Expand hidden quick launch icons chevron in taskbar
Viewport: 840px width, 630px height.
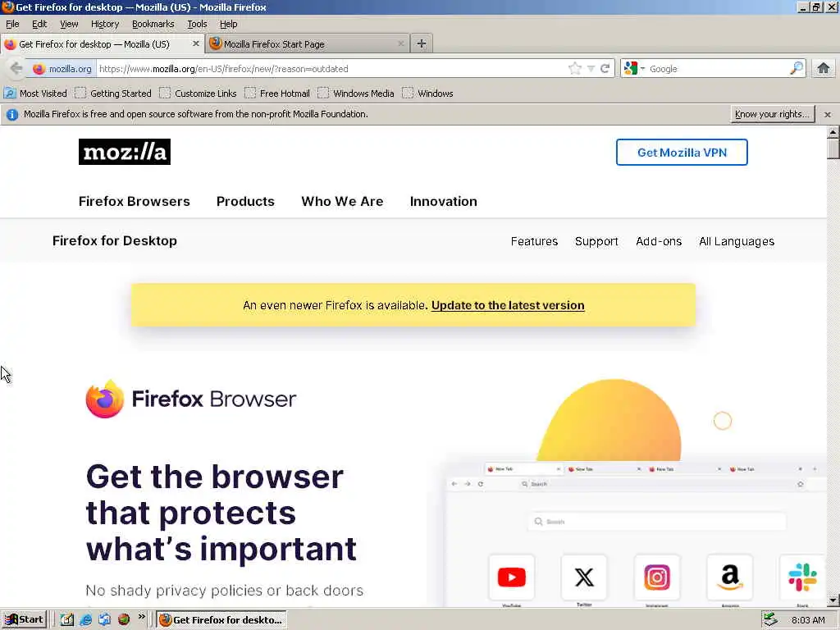tap(141, 617)
